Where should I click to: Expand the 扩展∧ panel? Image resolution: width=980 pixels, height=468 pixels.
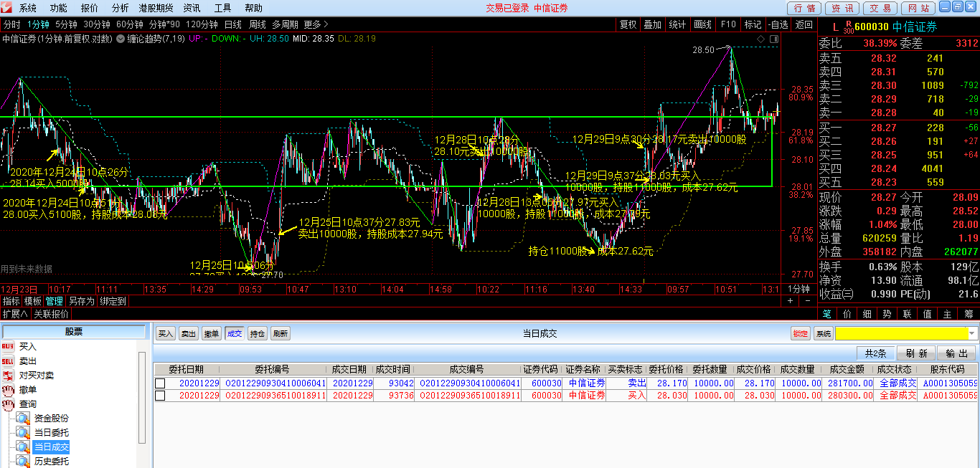pos(15,314)
